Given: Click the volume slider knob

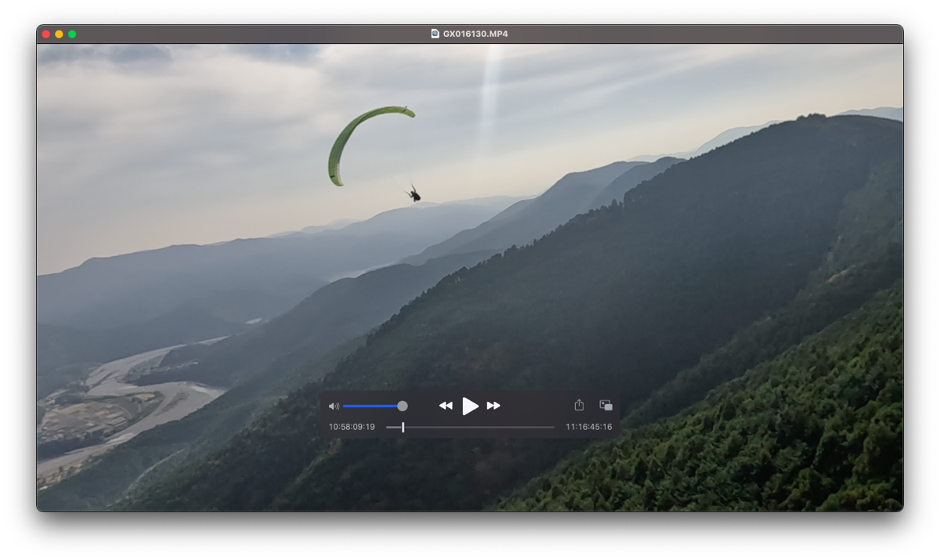Looking at the screenshot, I should point(403,406).
